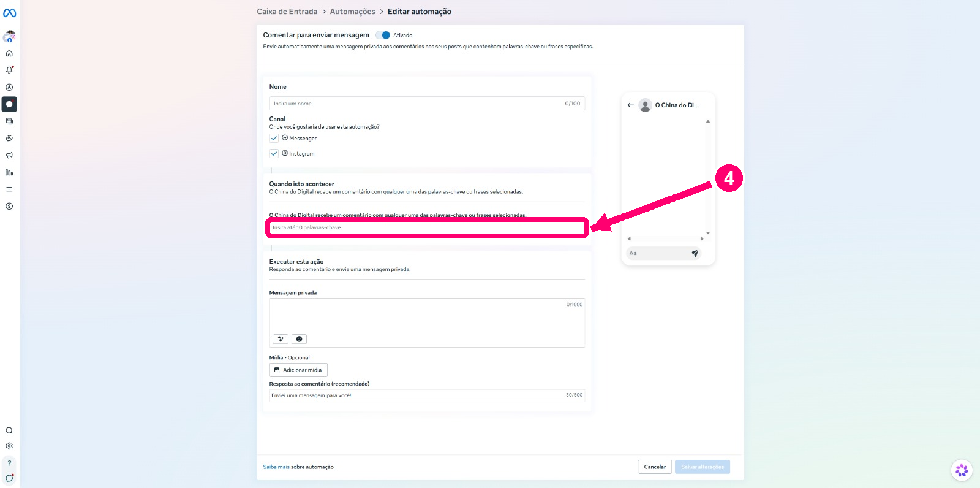Image resolution: width=980 pixels, height=488 pixels.
Task: Uncheck the Messenger channel checkbox
Action: point(274,139)
